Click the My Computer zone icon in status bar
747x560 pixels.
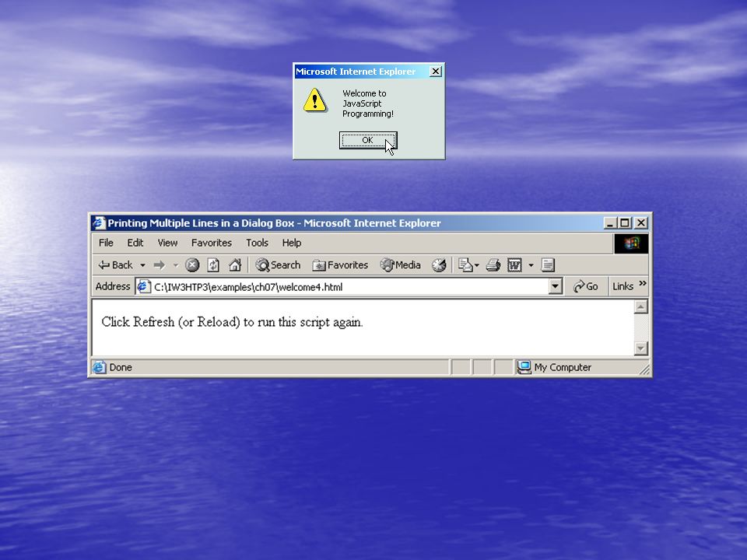coord(524,367)
